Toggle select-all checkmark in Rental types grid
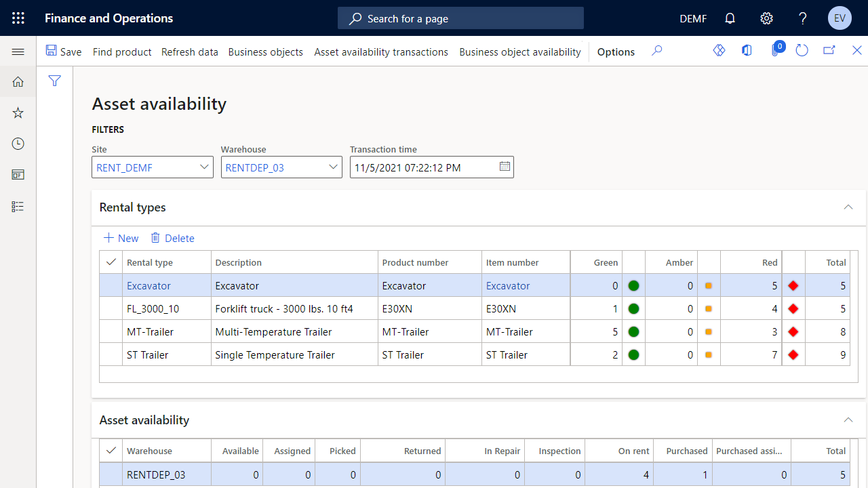The width and height of the screenshot is (868, 488). [111, 262]
